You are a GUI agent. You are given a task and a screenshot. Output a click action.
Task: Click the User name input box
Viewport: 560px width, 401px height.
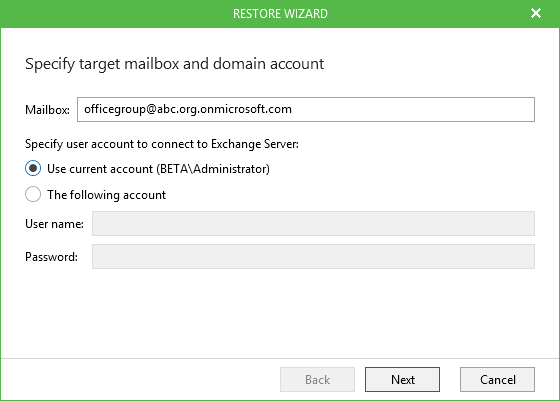(x=313, y=224)
